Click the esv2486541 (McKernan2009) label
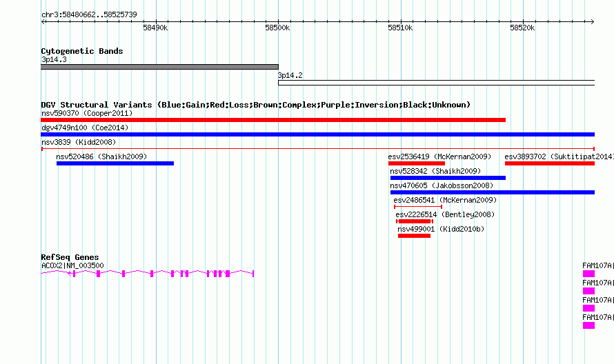The height and width of the screenshot is (364, 614). click(445, 200)
